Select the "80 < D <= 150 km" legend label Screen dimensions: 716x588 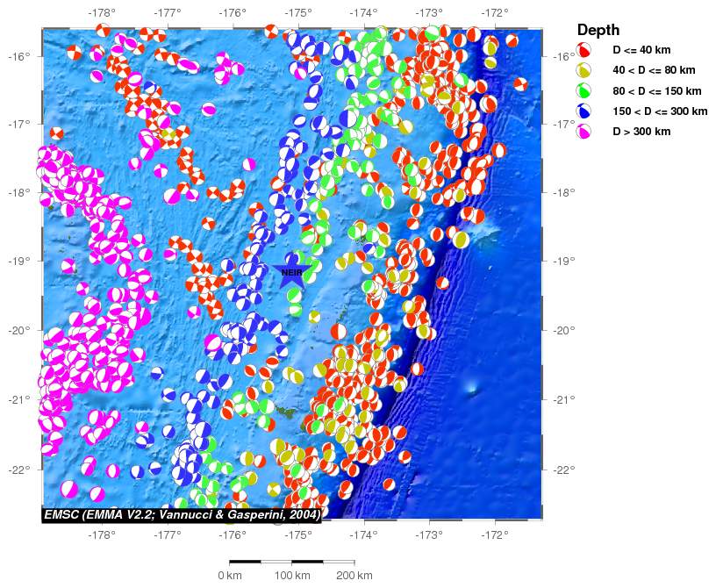pyautogui.click(x=657, y=91)
